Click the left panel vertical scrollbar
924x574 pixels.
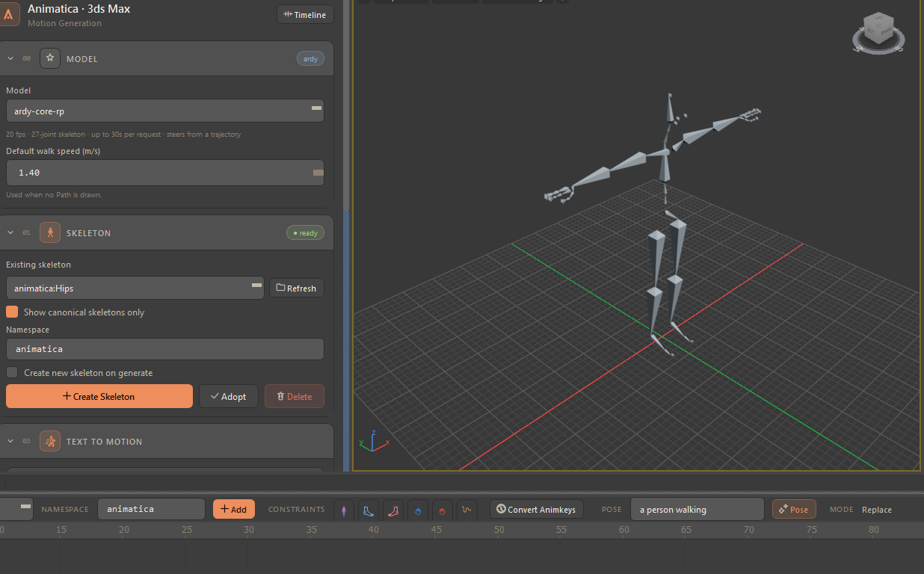(346, 105)
